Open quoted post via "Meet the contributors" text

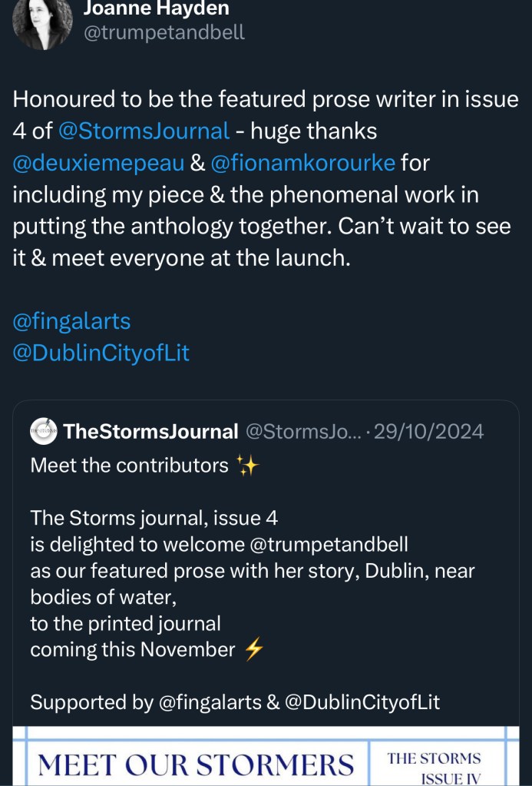(129, 466)
